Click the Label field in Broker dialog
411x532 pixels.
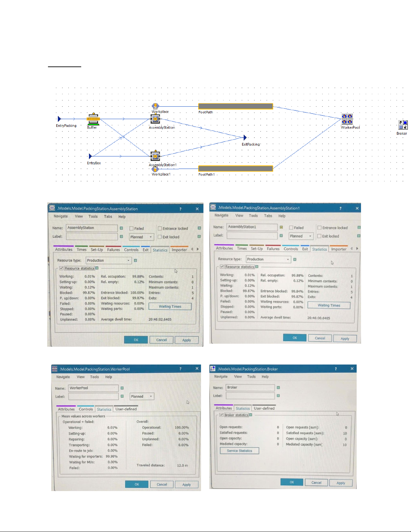(x=250, y=396)
